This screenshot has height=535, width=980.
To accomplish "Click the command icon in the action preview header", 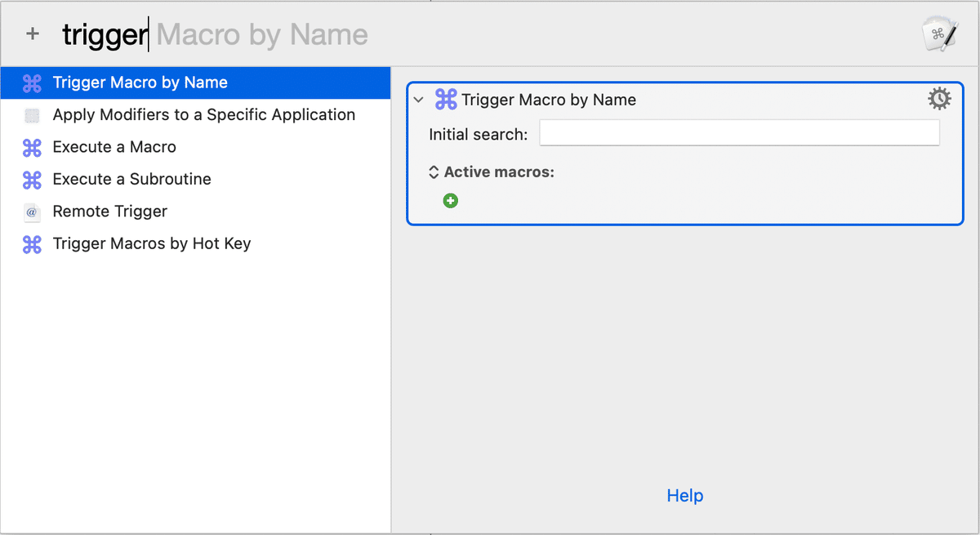I will (446, 100).
